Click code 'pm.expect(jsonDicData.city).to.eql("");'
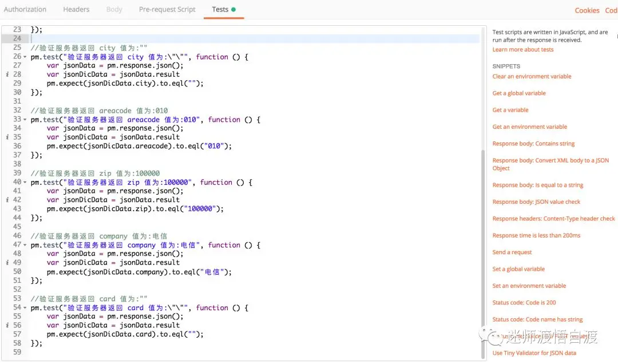This screenshot has height=364, width=618. point(125,84)
